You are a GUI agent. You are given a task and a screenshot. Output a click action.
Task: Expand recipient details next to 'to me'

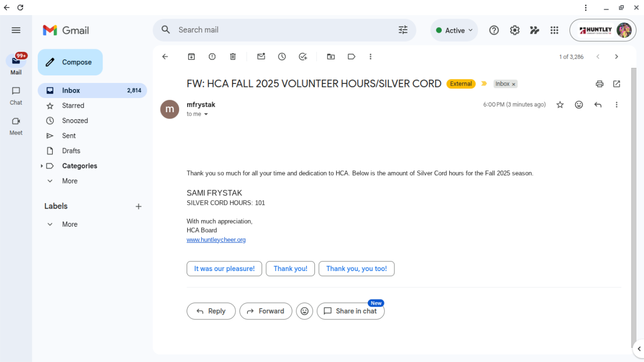[206, 114]
